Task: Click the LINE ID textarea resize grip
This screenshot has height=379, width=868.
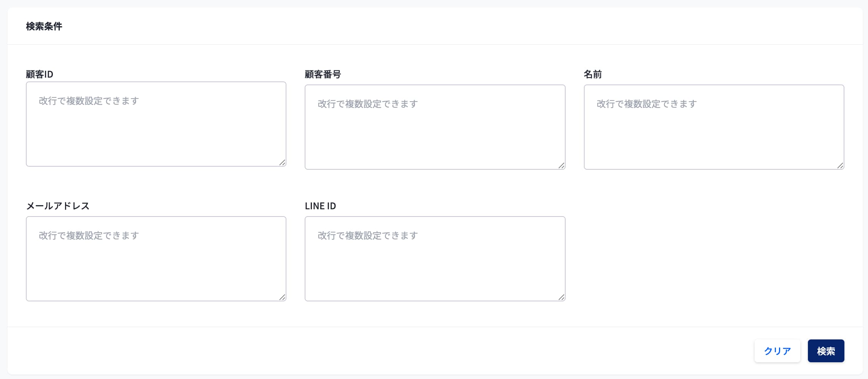Action: click(x=561, y=297)
